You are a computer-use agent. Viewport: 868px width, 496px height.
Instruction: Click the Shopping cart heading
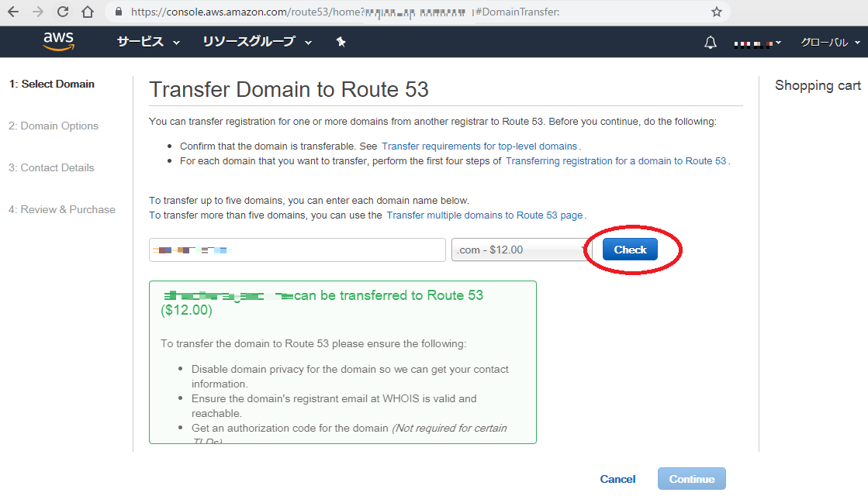(x=818, y=86)
